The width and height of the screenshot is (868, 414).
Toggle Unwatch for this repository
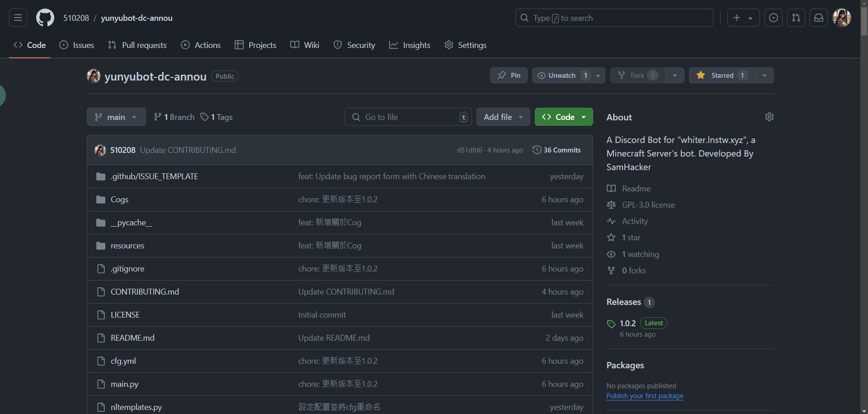click(x=562, y=76)
